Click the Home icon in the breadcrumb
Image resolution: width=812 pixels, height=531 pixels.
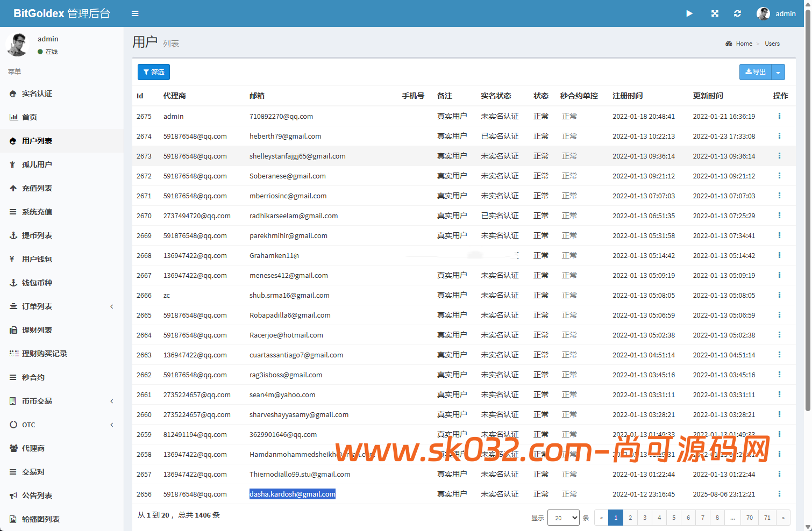[x=729, y=44]
